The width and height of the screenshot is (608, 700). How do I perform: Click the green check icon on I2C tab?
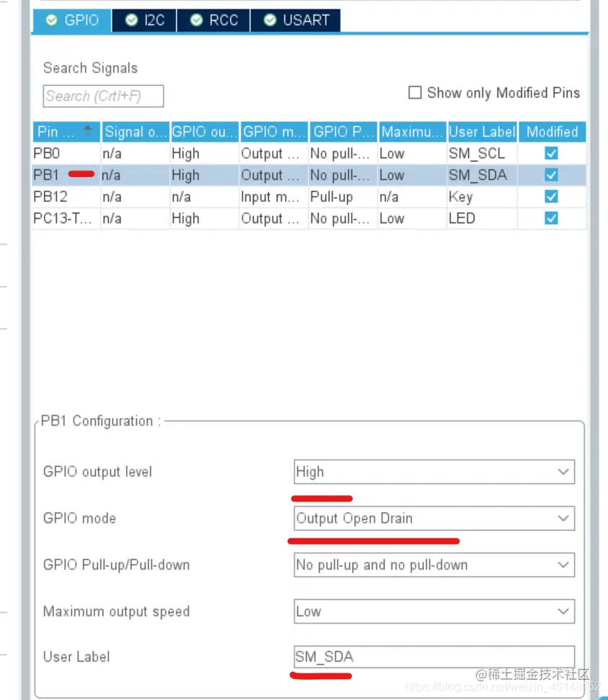click(x=131, y=20)
